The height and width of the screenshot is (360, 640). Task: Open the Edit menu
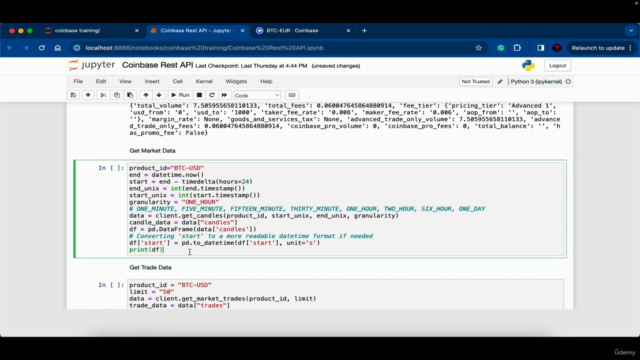pyautogui.click(x=101, y=81)
